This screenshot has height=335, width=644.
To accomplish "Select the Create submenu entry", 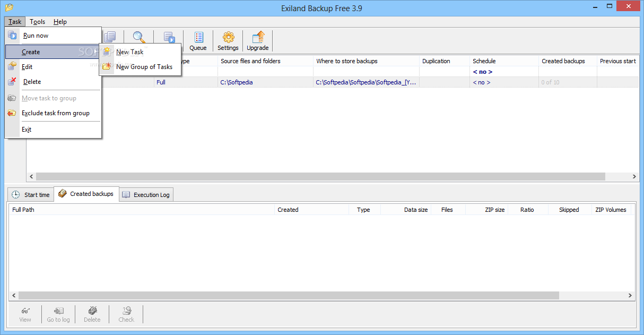I will (x=53, y=51).
